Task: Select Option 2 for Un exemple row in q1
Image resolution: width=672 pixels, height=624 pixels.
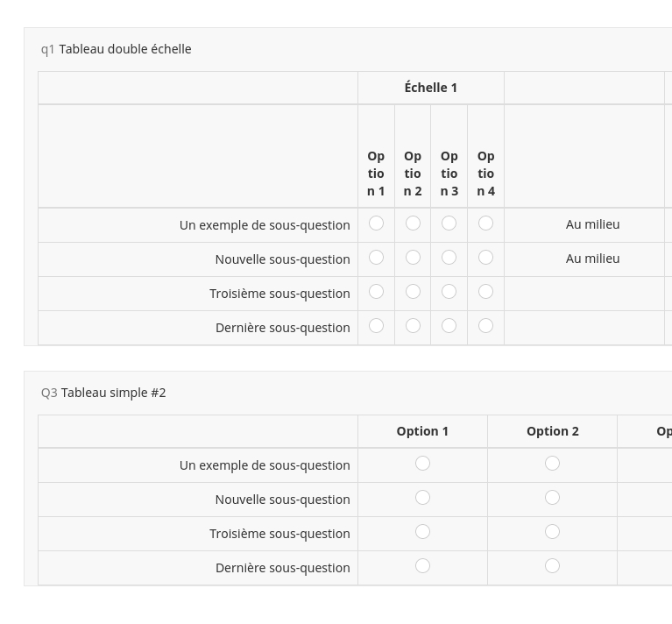Action: (413, 223)
